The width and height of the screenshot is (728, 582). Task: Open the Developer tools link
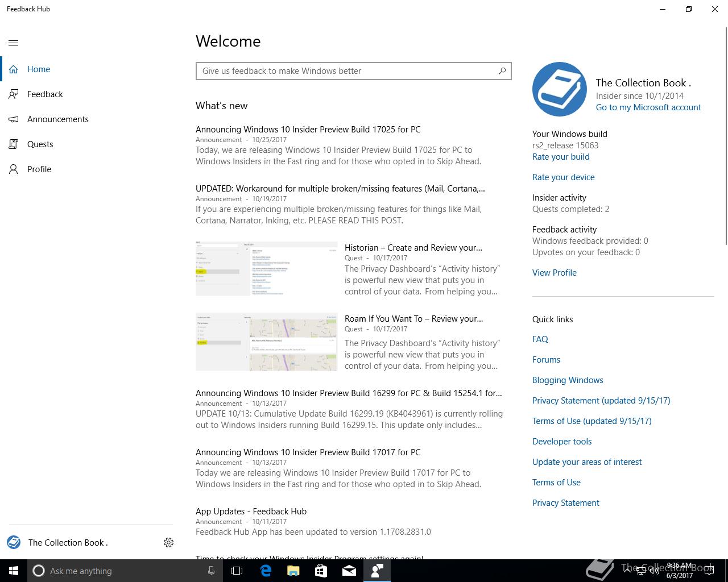562,442
